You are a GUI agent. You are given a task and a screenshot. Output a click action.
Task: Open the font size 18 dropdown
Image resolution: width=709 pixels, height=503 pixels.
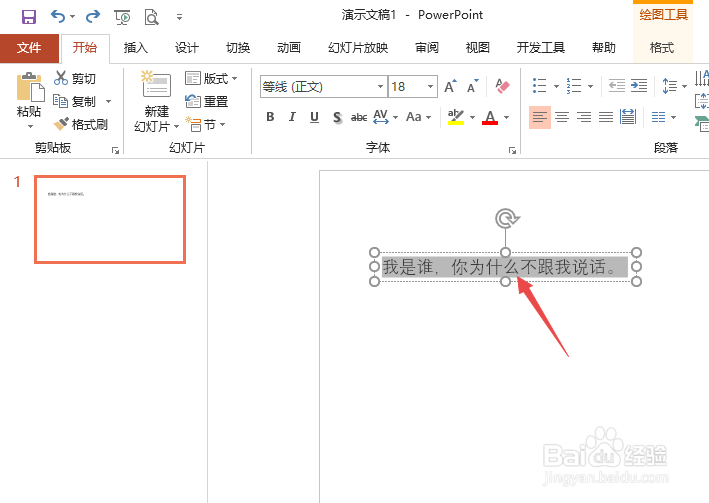tap(430, 86)
